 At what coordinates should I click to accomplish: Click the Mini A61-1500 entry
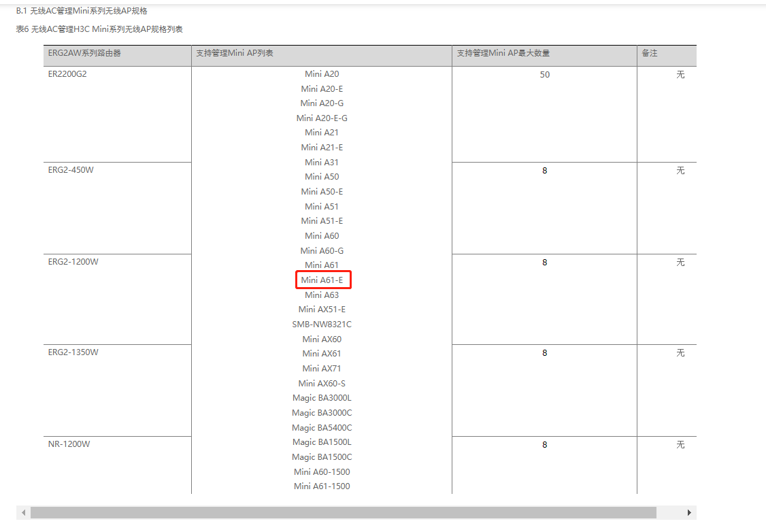(x=322, y=486)
